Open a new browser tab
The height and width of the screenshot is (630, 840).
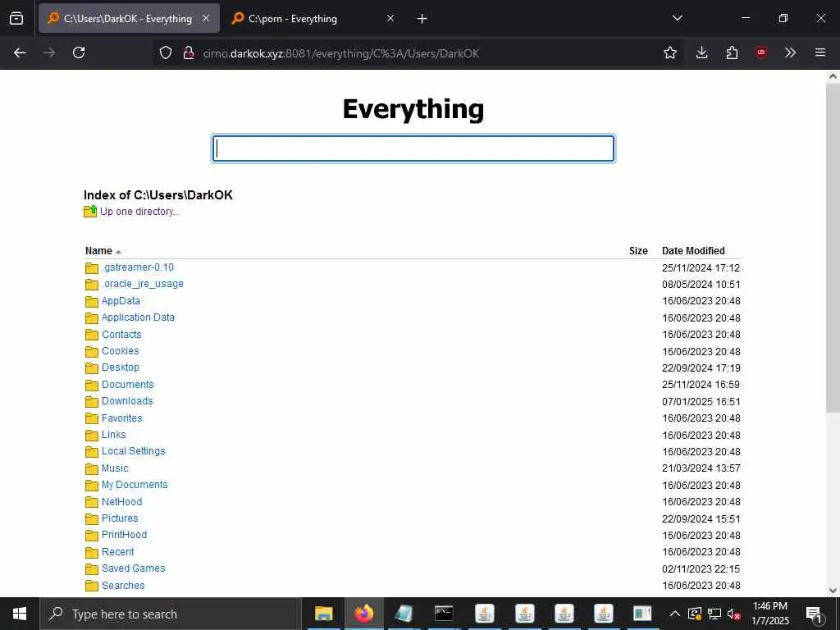(422, 19)
